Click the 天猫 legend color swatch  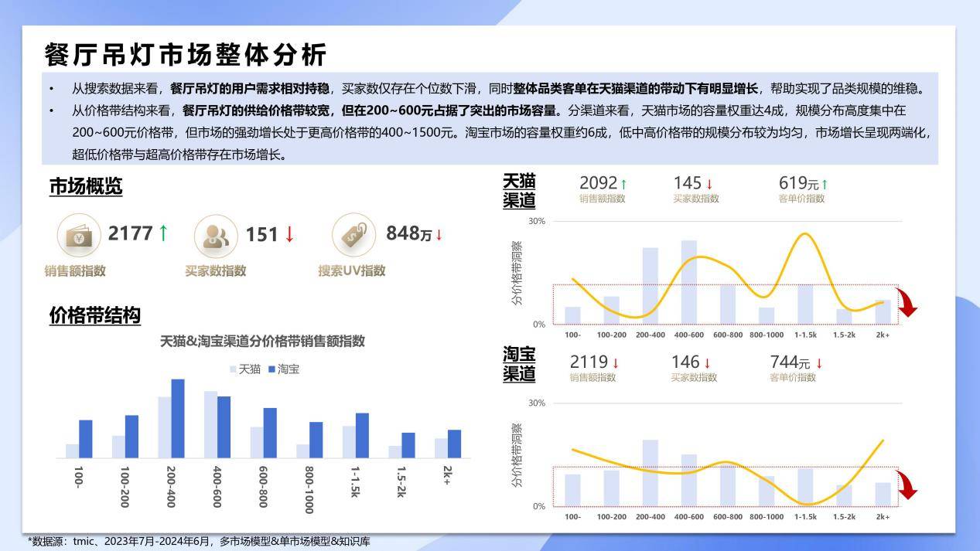click(x=234, y=369)
